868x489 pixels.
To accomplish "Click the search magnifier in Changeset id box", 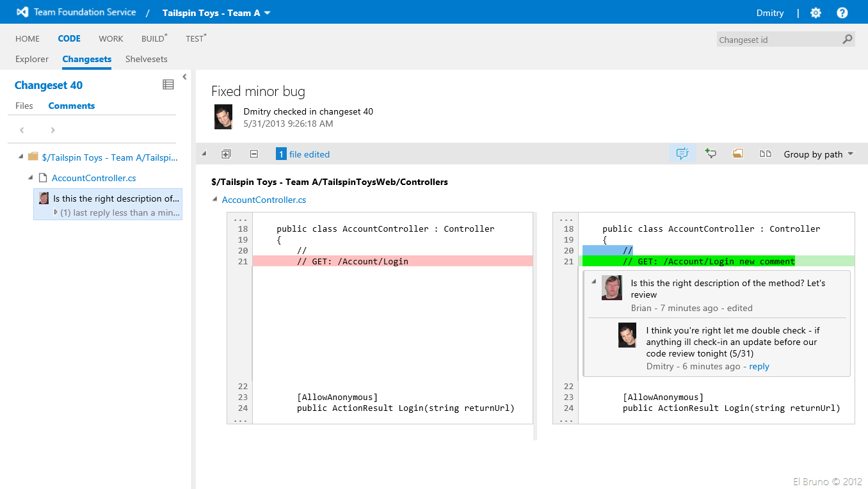I will click(848, 39).
